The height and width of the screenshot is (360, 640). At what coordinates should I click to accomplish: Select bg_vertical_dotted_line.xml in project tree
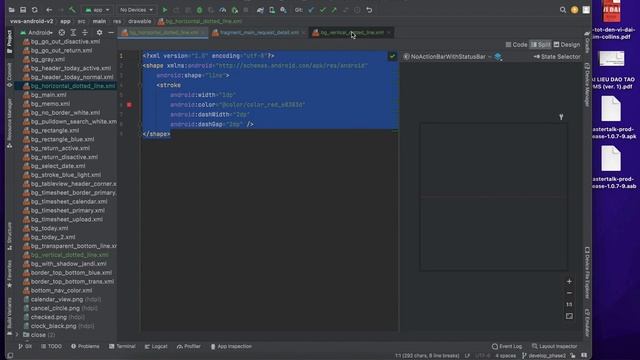pyautogui.click(x=66, y=255)
